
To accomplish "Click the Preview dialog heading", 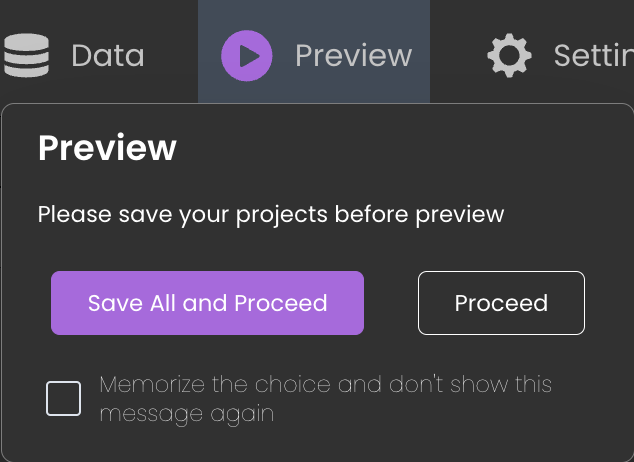I will (x=107, y=148).
